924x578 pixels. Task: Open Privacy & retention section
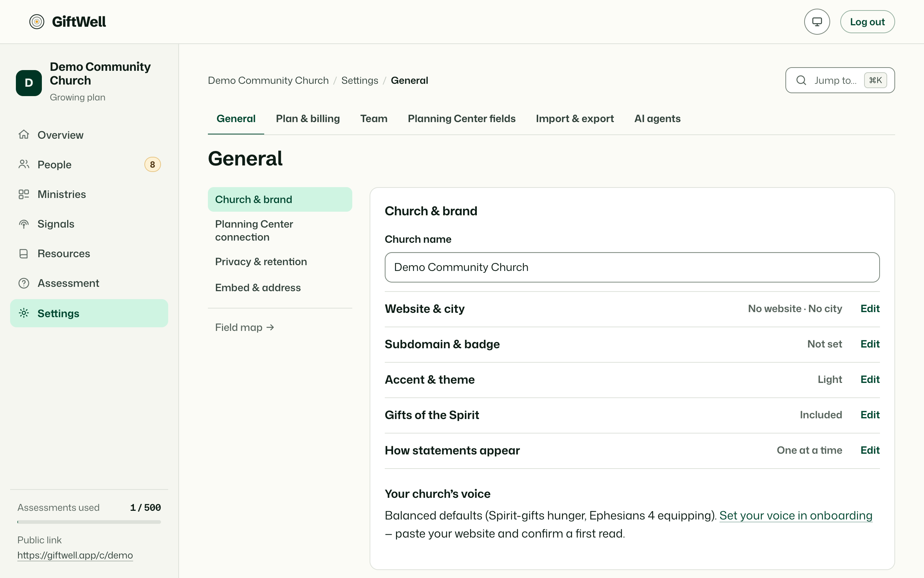pyautogui.click(x=279, y=262)
